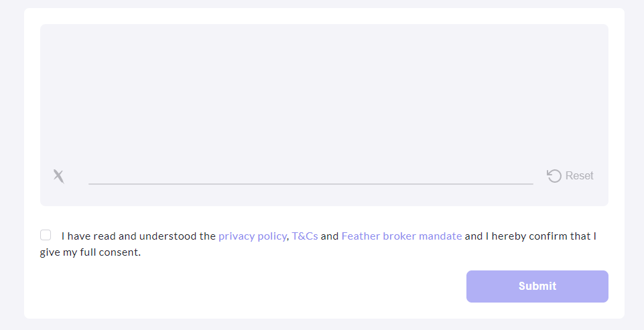The width and height of the screenshot is (644, 330).
Task: Submit the signed form
Action: 537,286
